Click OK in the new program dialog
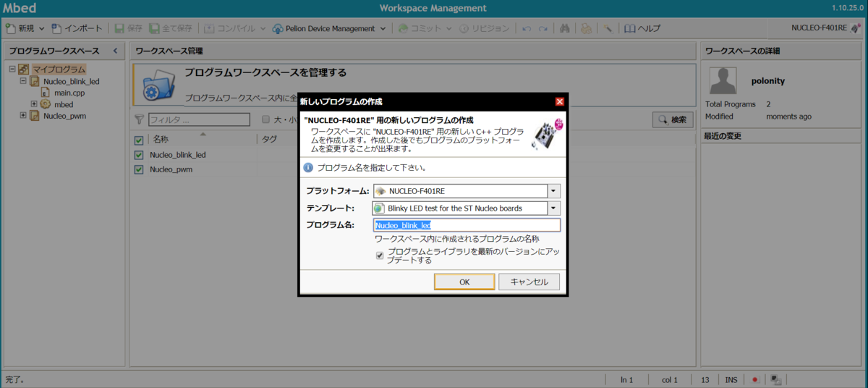 point(464,282)
